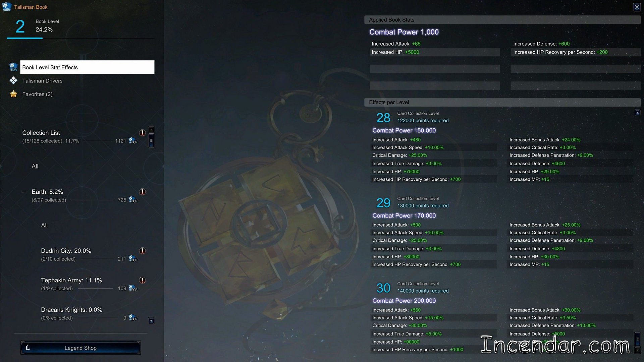
Task: Click the Book Level Stat Effects icon
Action: pos(13,67)
